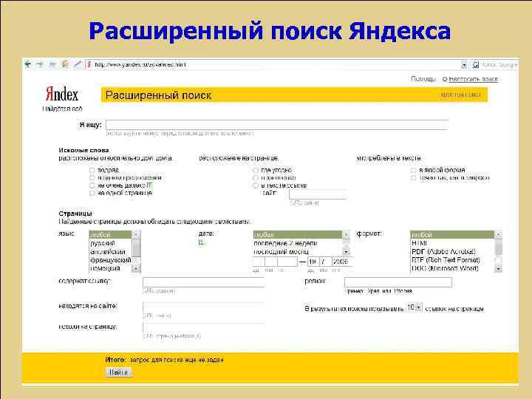
Task: Click the Yandex logo
Action: coord(62,94)
